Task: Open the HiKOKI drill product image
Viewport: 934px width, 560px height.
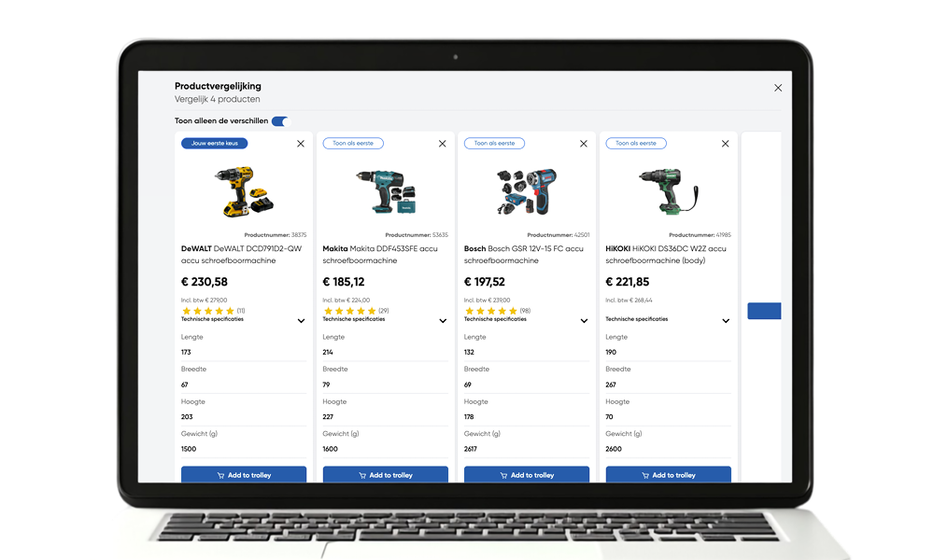Action: (x=669, y=191)
